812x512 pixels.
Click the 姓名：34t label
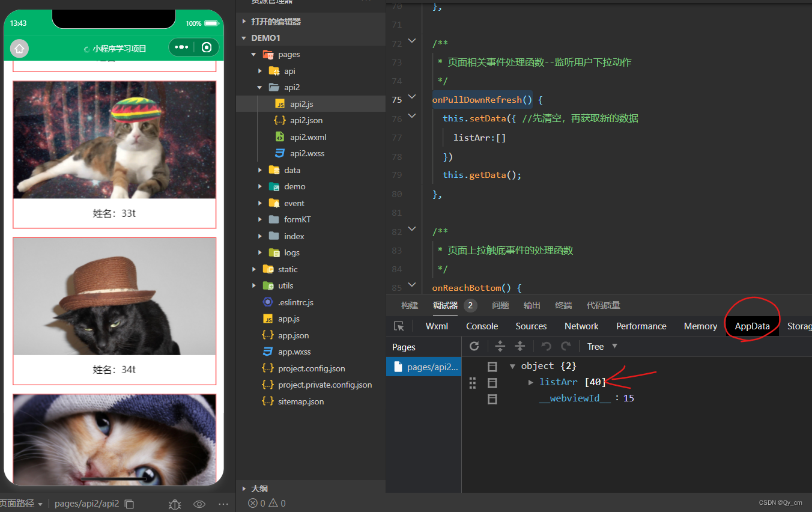[114, 370]
